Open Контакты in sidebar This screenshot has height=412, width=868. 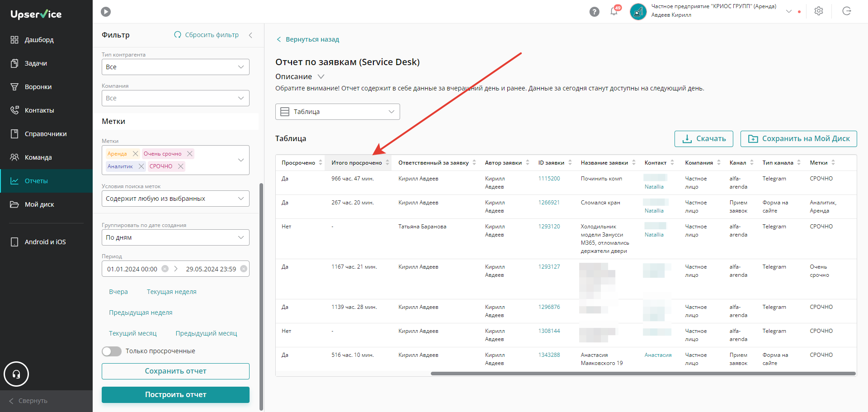46,110
